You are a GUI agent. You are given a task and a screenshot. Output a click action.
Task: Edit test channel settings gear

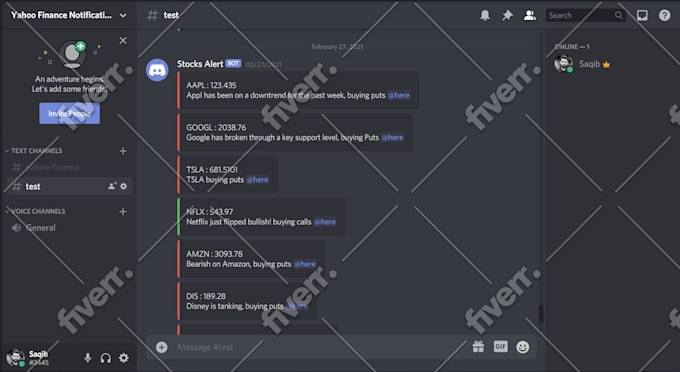[x=124, y=186]
